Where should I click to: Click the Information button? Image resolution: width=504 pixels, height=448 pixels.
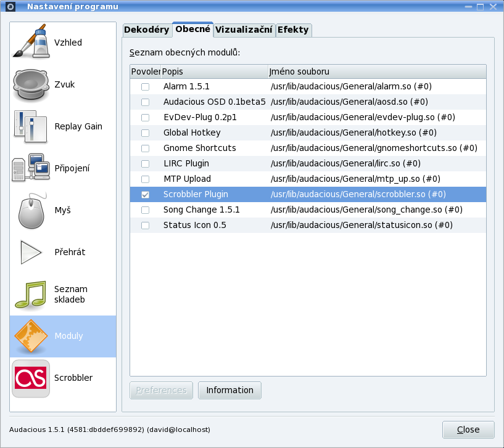pos(229,390)
